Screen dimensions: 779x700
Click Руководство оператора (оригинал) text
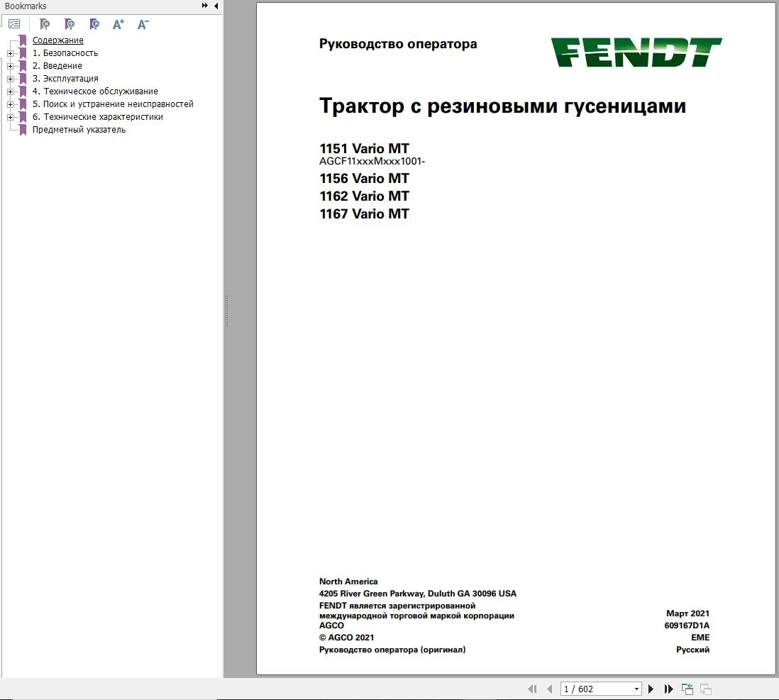tap(392, 650)
